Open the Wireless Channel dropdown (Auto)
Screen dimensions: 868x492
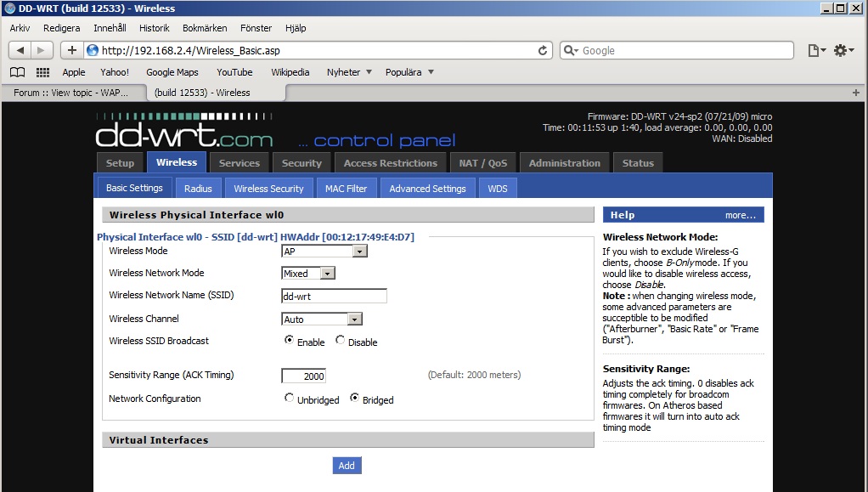pos(322,320)
